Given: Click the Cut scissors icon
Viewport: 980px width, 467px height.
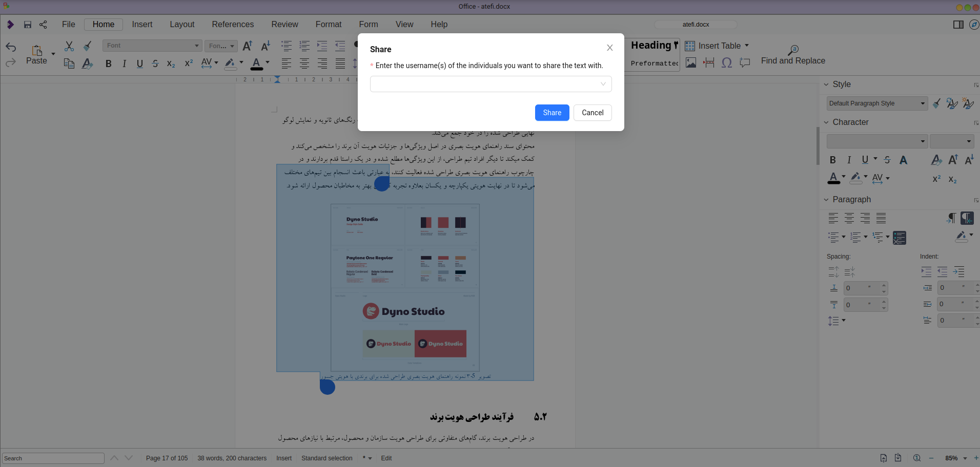Looking at the screenshot, I should pos(69,46).
